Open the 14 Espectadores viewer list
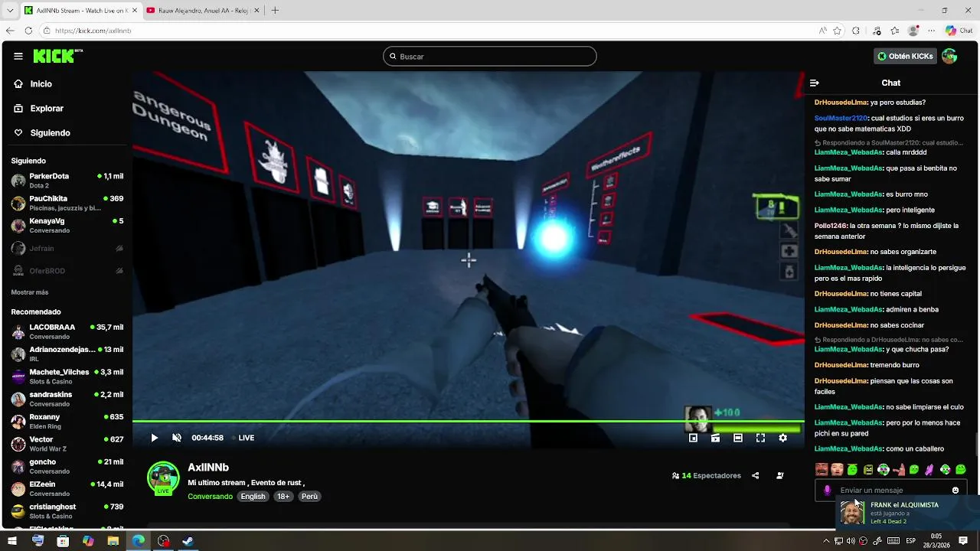This screenshot has width=980, height=551. 706,475
